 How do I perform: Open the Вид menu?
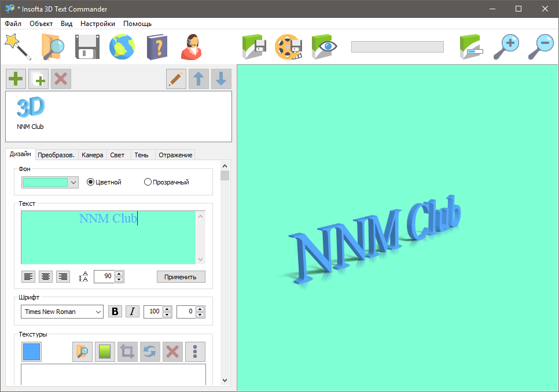coord(67,24)
